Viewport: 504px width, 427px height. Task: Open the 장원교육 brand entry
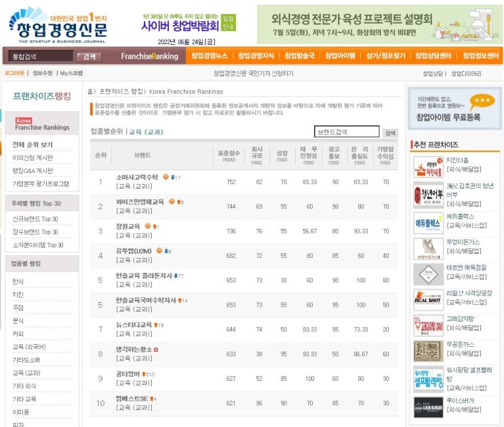(128, 226)
